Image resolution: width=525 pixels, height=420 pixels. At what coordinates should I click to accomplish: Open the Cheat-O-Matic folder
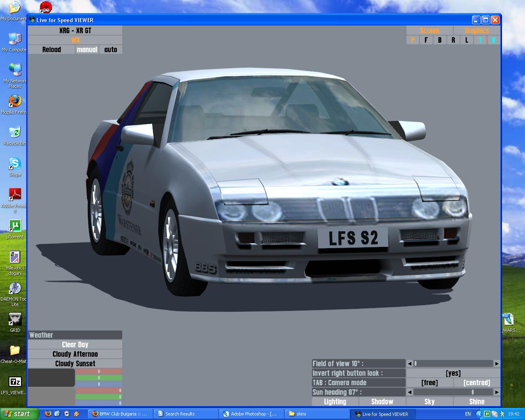tap(14, 354)
